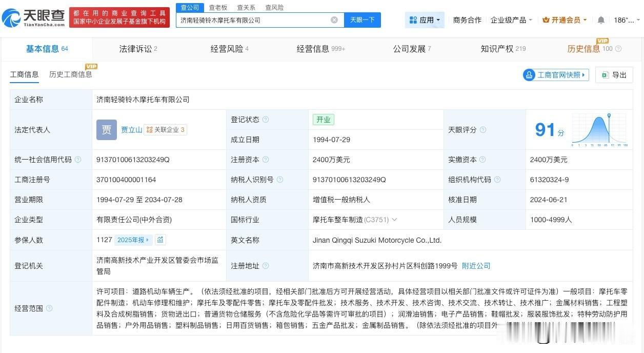The height and width of the screenshot is (353, 644).
Task: Click the 天眼一下 search button
Action: [363, 20]
